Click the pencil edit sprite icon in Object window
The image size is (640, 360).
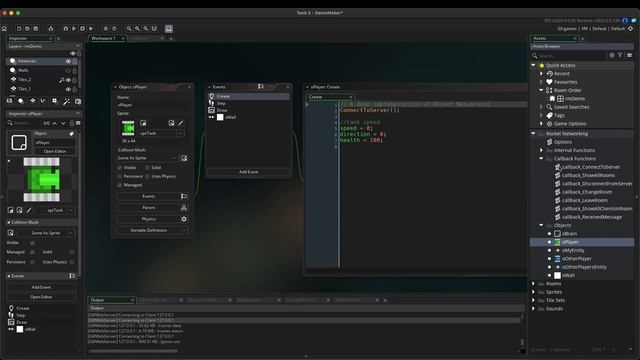point(181,123)
